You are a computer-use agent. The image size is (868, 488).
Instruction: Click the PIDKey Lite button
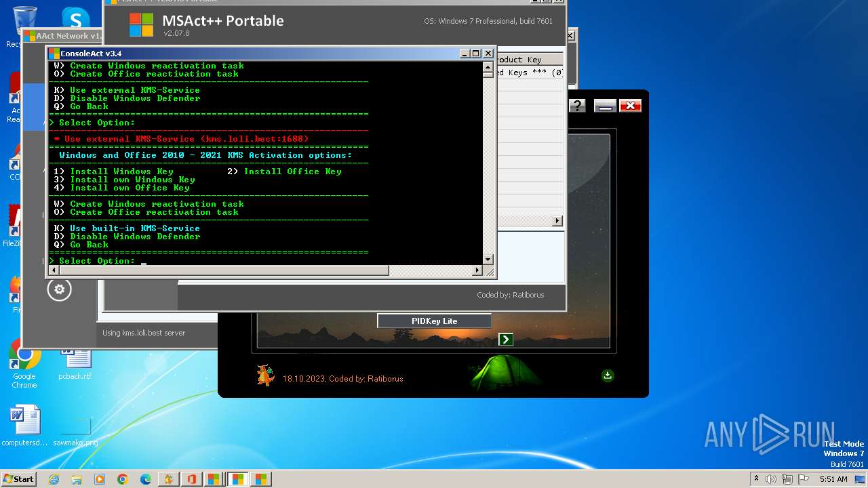434,321
